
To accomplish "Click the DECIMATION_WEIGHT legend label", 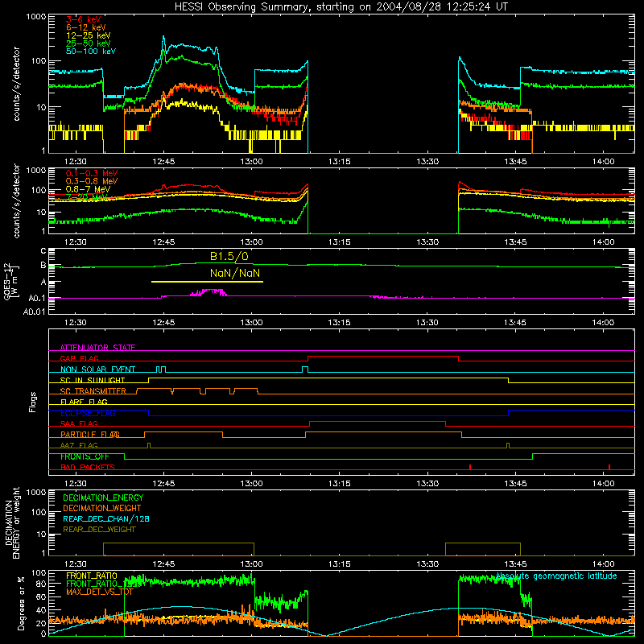I will pos(102,508).
